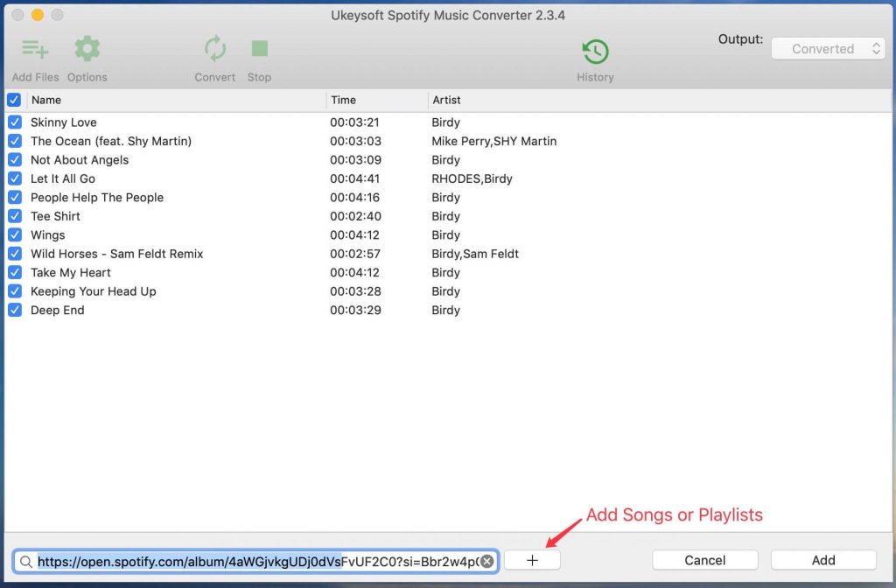Click the search magnifier icon in URL field

pos(26,562)
